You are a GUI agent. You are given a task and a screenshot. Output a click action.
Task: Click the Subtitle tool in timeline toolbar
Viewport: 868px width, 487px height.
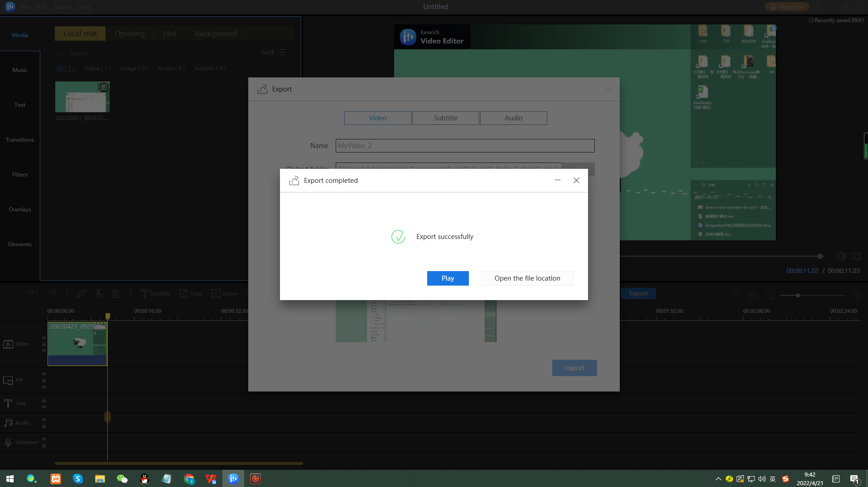coord(155,293)
